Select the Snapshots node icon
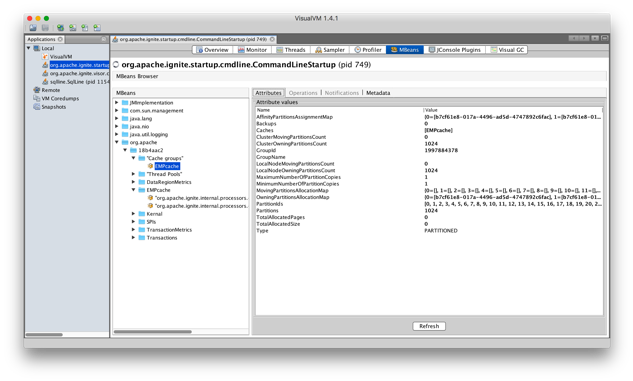 37,107
